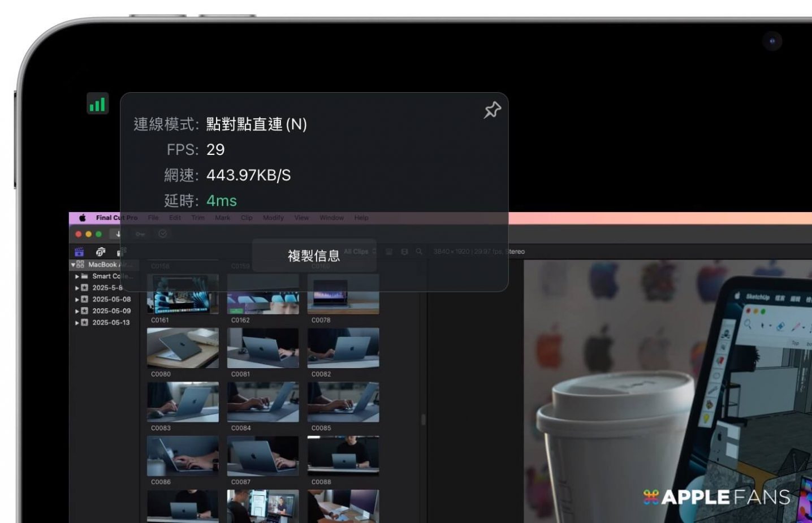Collapse the MacBook Air library tree
812x523 pixels.
(73, 265)
